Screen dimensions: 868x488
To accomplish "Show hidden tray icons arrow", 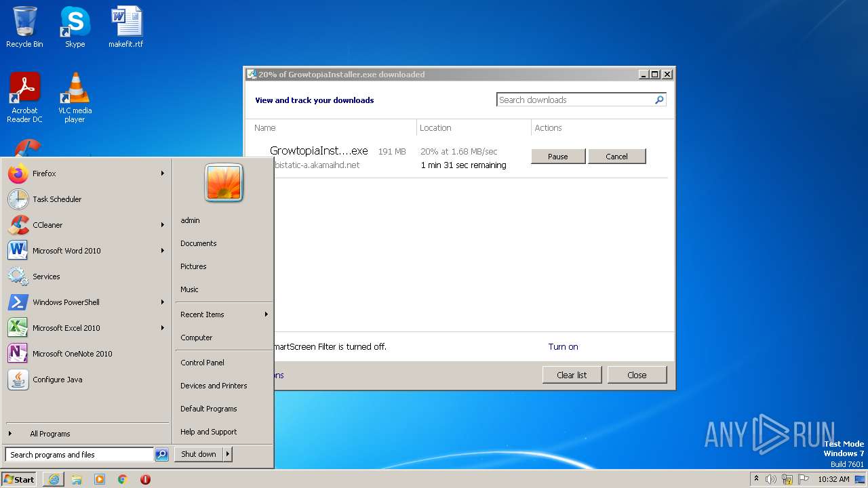I will point(756,479).
